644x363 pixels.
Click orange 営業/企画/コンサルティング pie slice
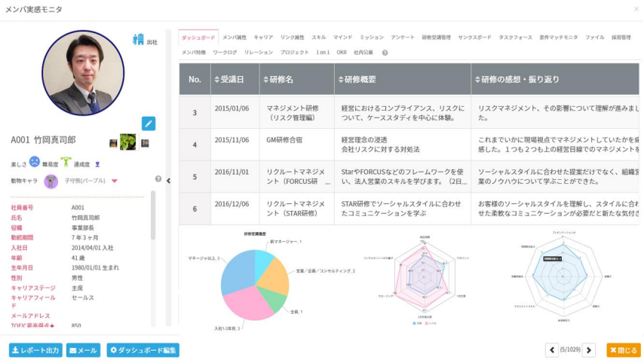[274, 277]
